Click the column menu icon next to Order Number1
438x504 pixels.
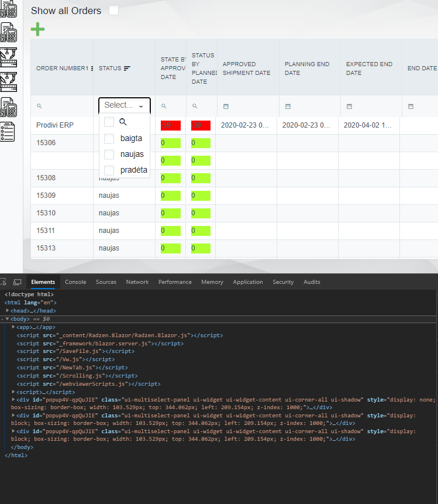coord(92,68)
